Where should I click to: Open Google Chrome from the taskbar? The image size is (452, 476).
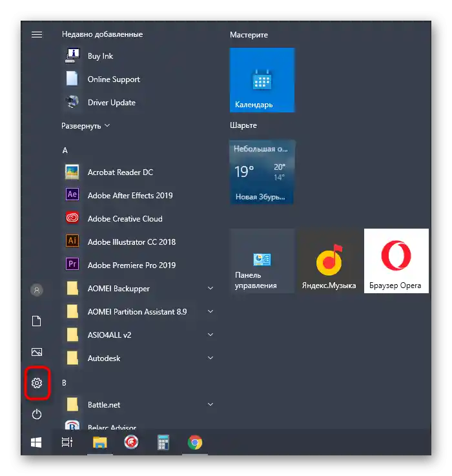click(x=195, y=442)
